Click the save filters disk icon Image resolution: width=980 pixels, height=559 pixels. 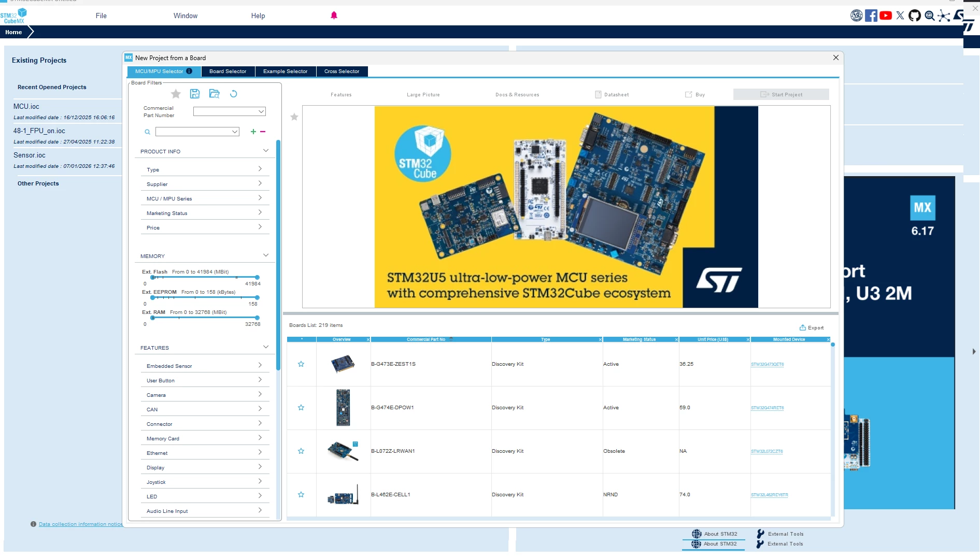[195, 94]
